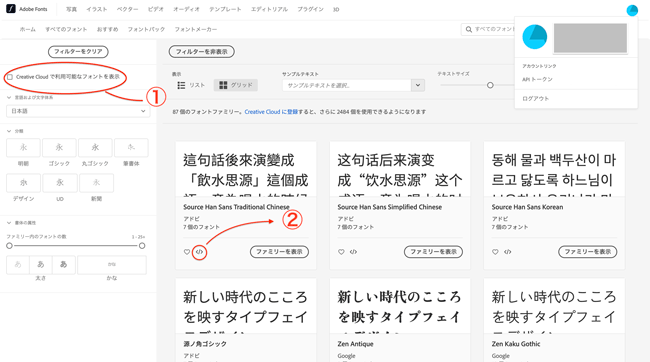650x362 pixels.
Task: Follow the Creative Cloud に登録 link
Action: (271, 112)
